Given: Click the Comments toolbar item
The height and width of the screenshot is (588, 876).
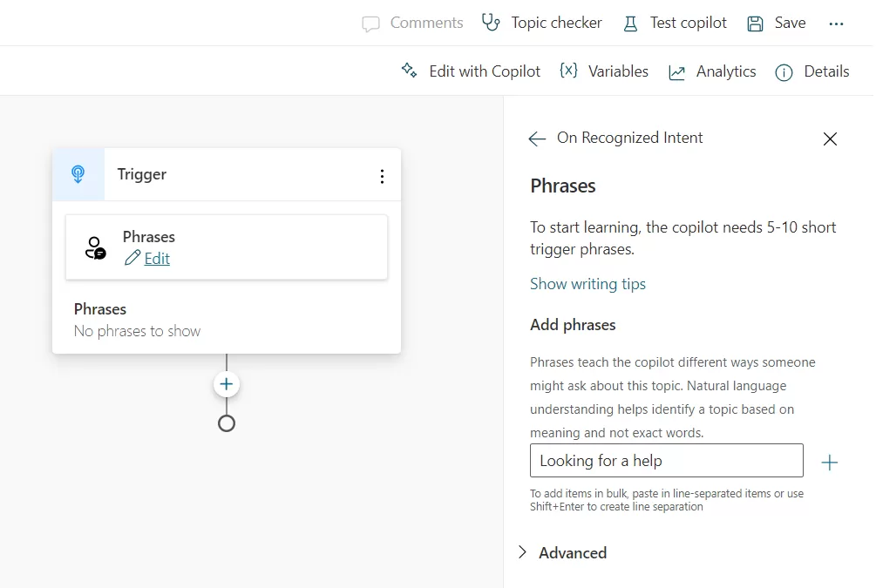Looking at the screenshot, I should pyautogui.click(x=412, y=24).
